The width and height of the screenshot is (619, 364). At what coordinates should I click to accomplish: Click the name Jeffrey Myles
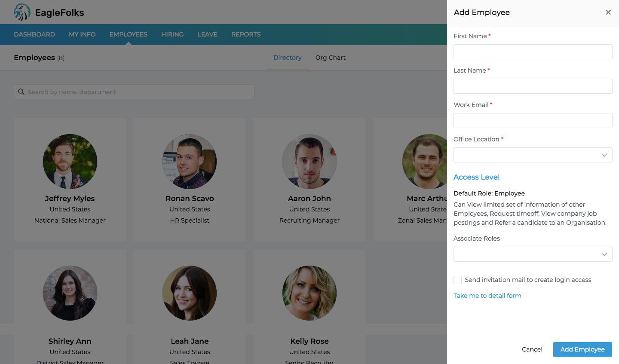70,199
